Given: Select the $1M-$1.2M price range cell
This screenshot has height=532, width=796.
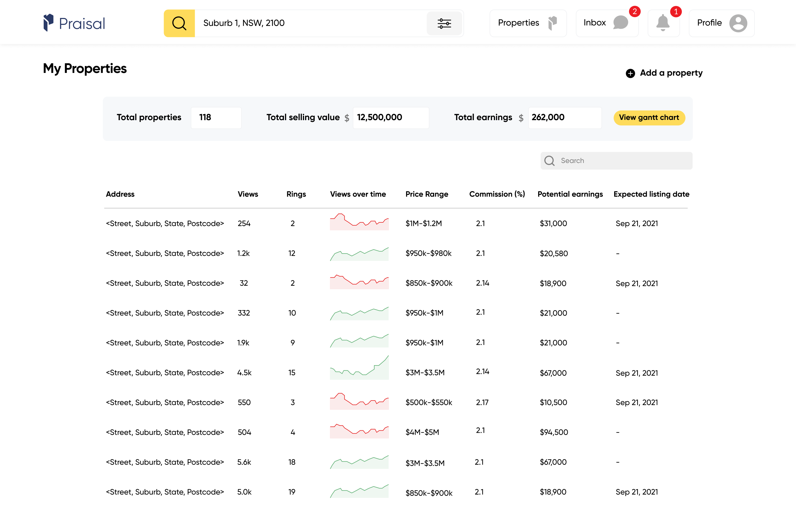Looking at the screenshot, I should pyautogui.click(x=424, y=223).
